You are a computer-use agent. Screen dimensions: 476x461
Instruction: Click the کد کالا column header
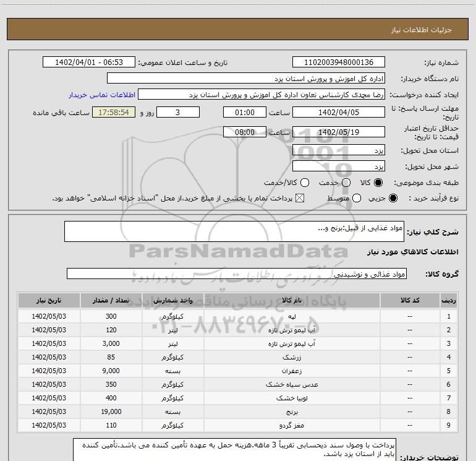pos(410,301)
